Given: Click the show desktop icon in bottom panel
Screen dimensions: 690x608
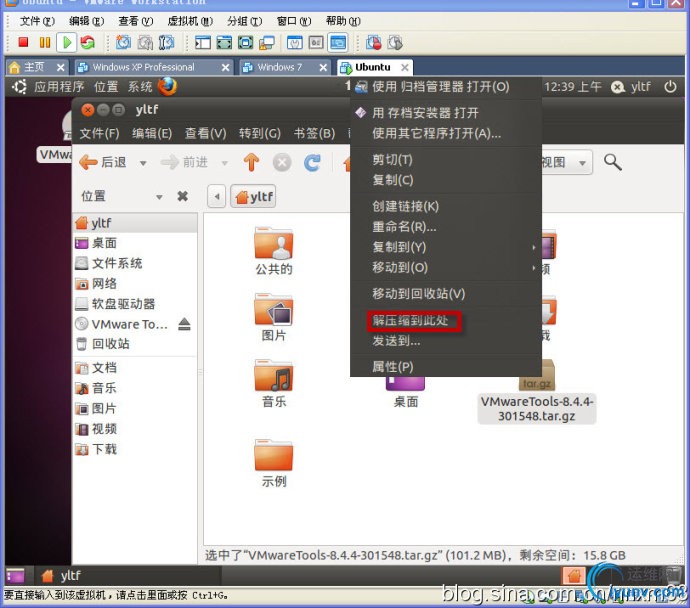Looking at the screenshot, I should click(16, 575).
